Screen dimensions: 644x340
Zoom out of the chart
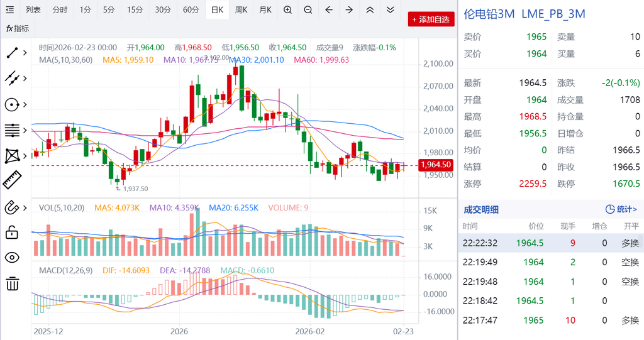308,10
